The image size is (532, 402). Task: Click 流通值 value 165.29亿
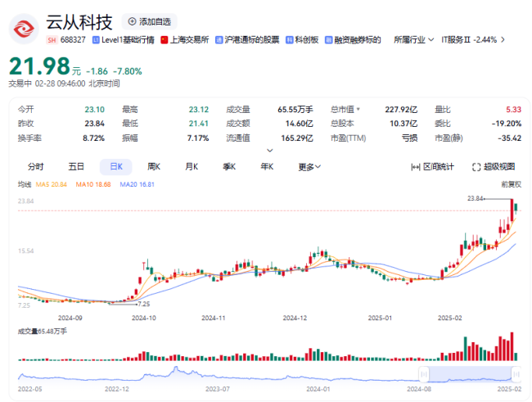pos(297,138)
